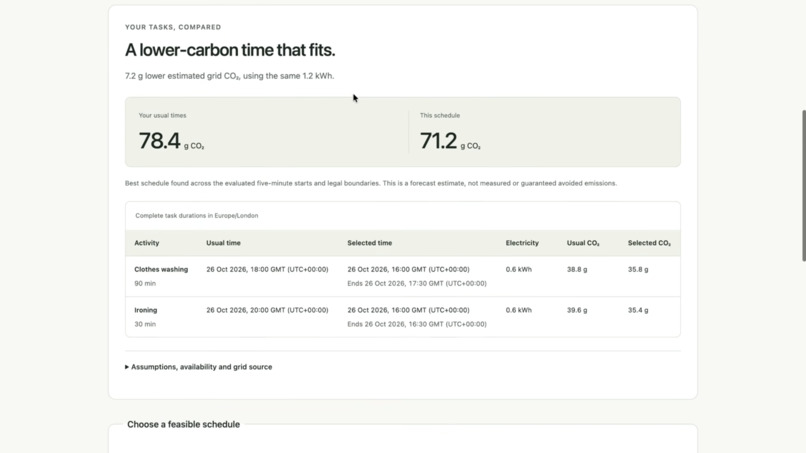Expand Assumptions, availability and grid source

pyautogui.click(x=198, y=367)
